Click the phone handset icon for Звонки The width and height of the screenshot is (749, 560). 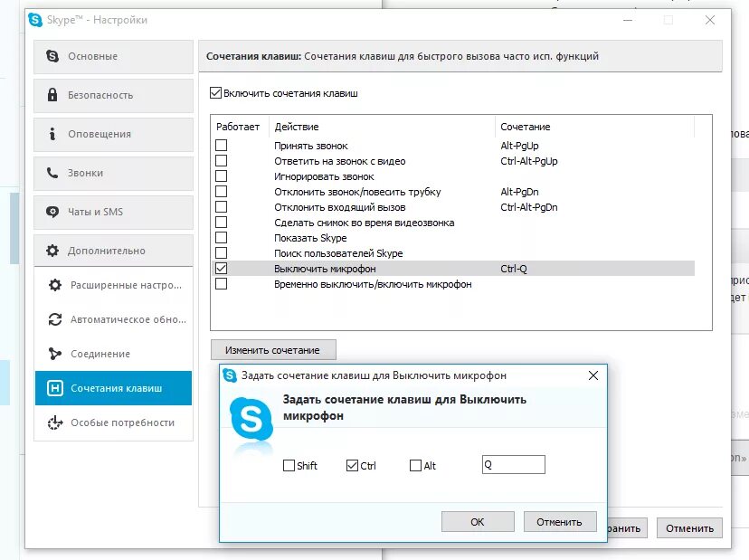(x=52, y=173)
